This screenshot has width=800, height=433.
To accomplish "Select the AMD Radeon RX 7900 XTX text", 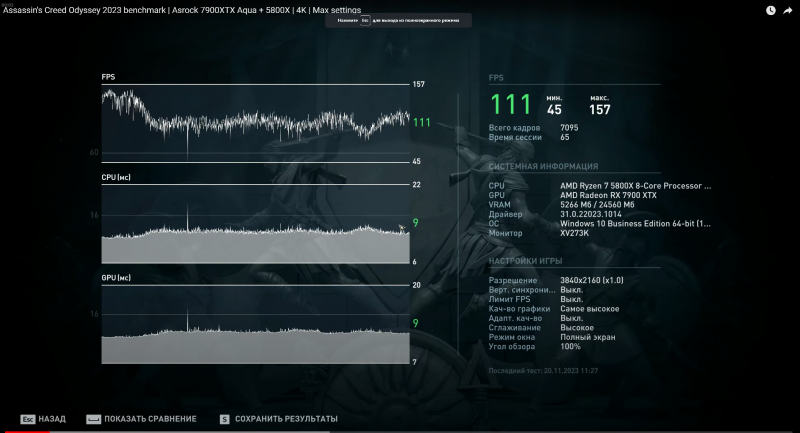I will (608, 195).
